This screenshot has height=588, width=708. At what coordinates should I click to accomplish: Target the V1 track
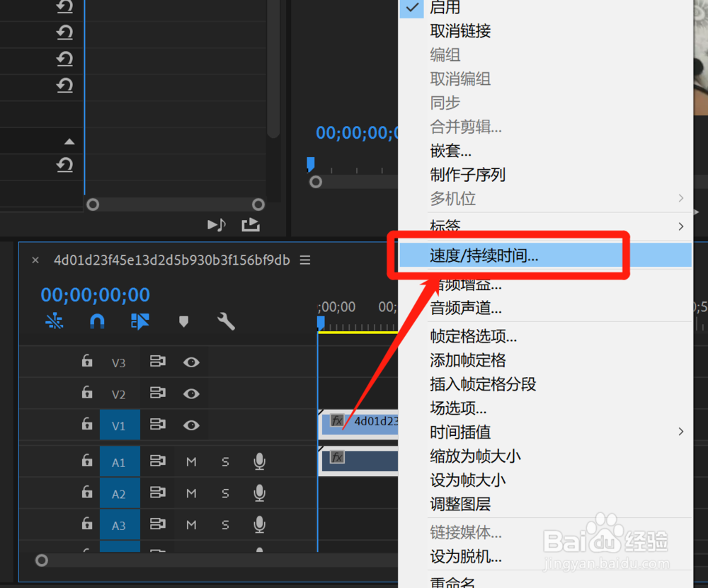point(120,425)
